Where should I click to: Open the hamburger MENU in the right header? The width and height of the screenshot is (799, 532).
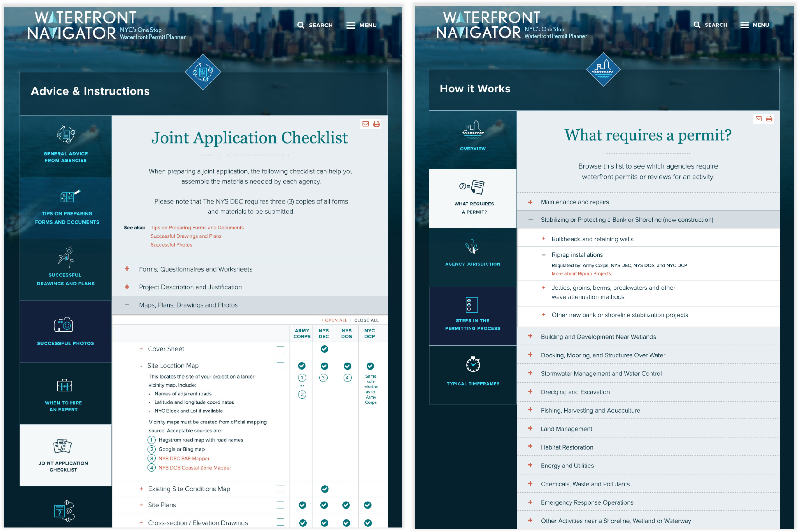pyautogui.click(x=744, y=25)
